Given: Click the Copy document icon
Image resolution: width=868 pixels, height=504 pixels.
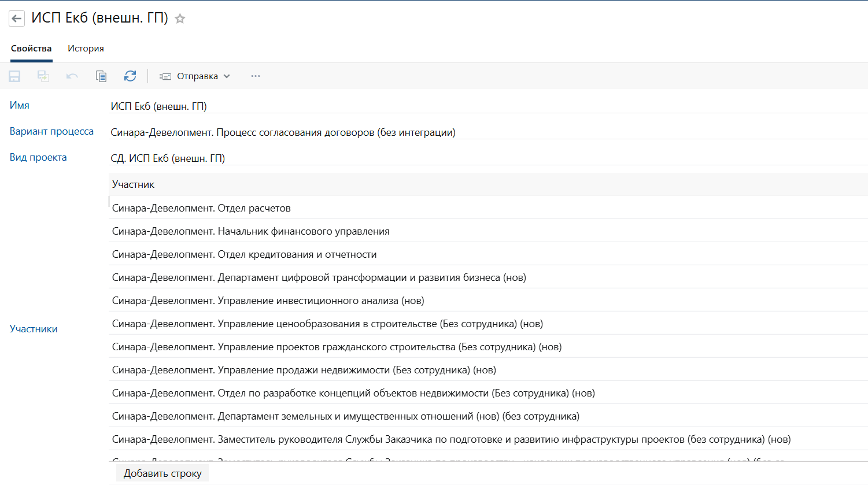Looking at the screenshot, I should (x=101, y=76).
